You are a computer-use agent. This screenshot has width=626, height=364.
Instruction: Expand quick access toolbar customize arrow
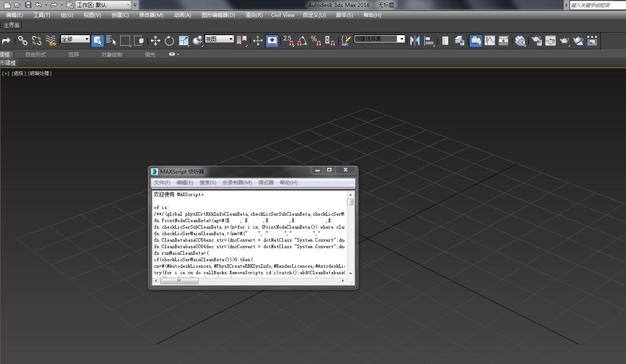click(135, 5)
